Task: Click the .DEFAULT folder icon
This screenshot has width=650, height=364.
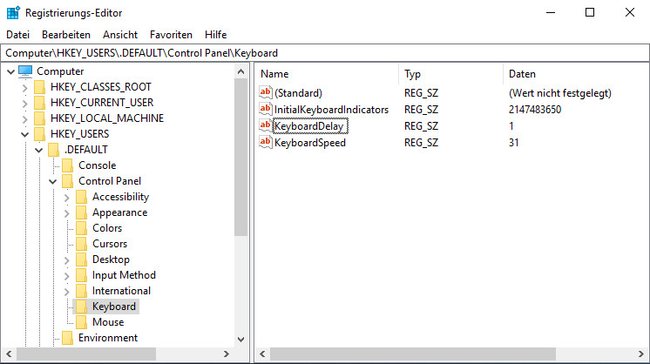Action: [53, 150]
